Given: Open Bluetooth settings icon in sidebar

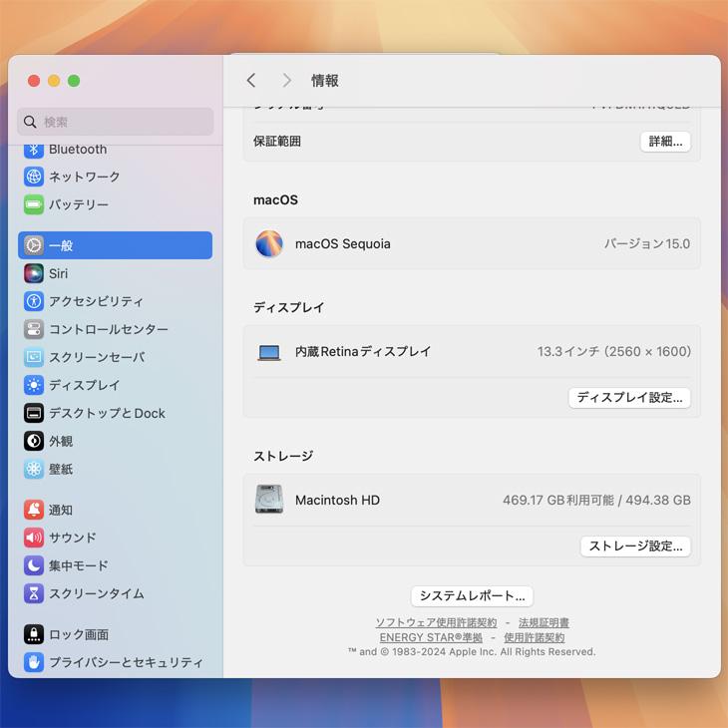Looking at the screenshot, I should point(34,150).
